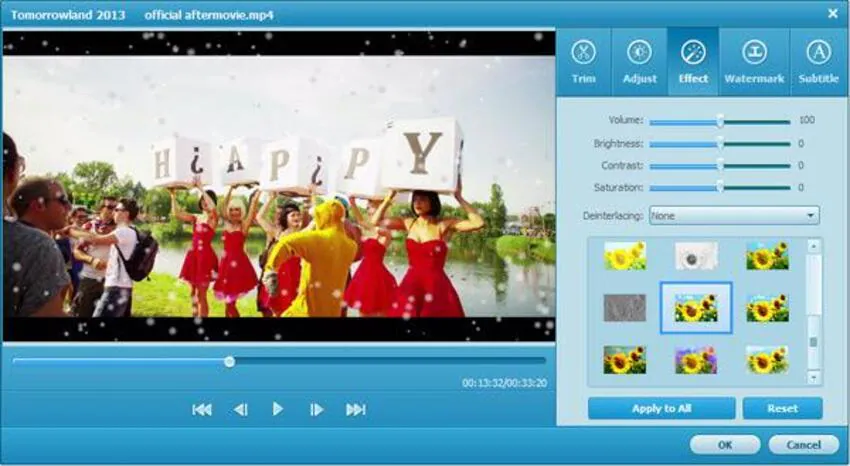This screenshot has height=466, width=850.
Task: Click the play button
Action: [x=278, y=409]
